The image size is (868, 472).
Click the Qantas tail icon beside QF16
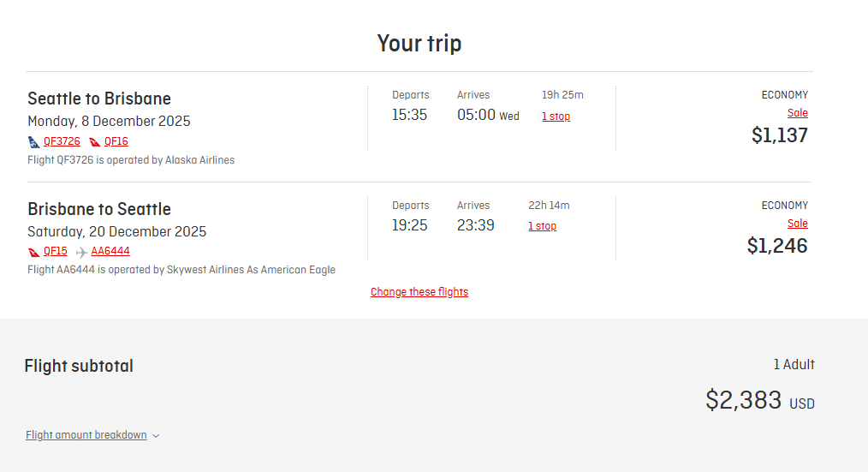point(95,142)
